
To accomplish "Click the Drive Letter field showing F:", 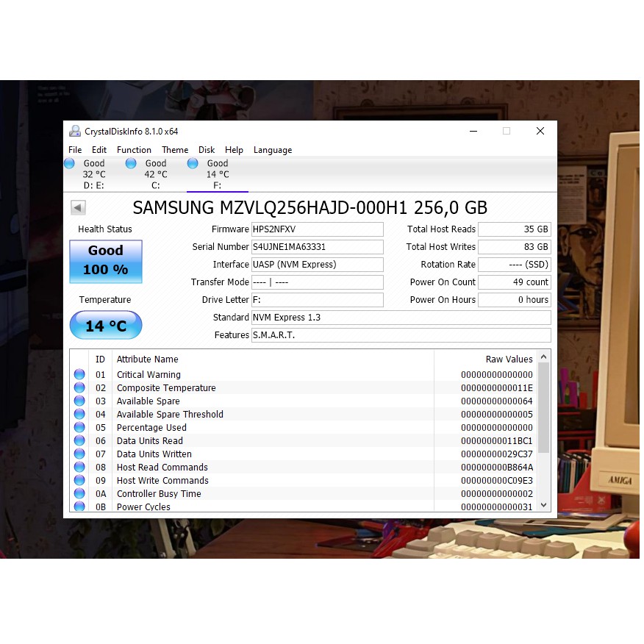I will point(317,299).
